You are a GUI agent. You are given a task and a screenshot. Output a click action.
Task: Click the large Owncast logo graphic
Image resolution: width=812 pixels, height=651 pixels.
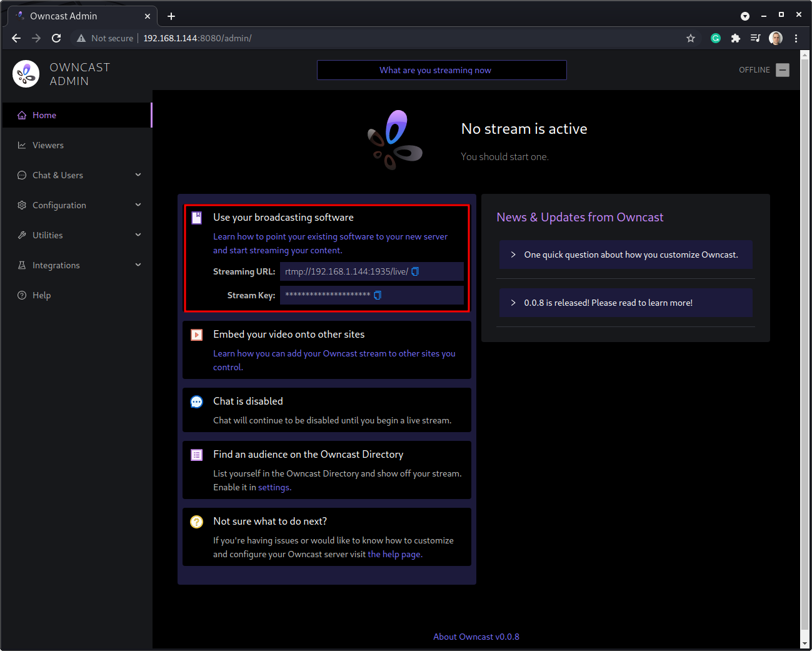395,139
